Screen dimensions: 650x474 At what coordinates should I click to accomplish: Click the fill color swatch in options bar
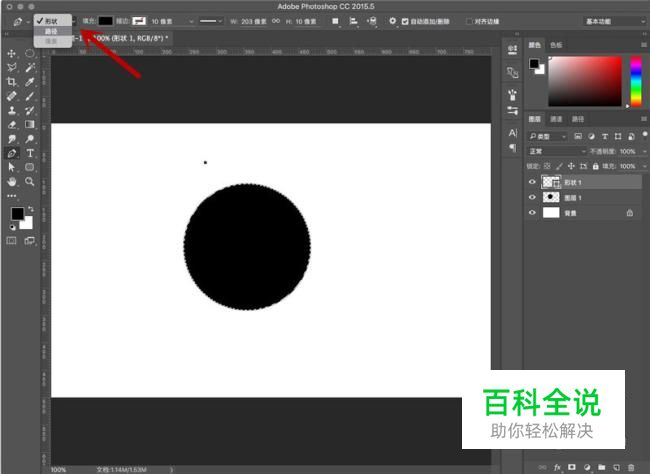[x=105, y=20]
